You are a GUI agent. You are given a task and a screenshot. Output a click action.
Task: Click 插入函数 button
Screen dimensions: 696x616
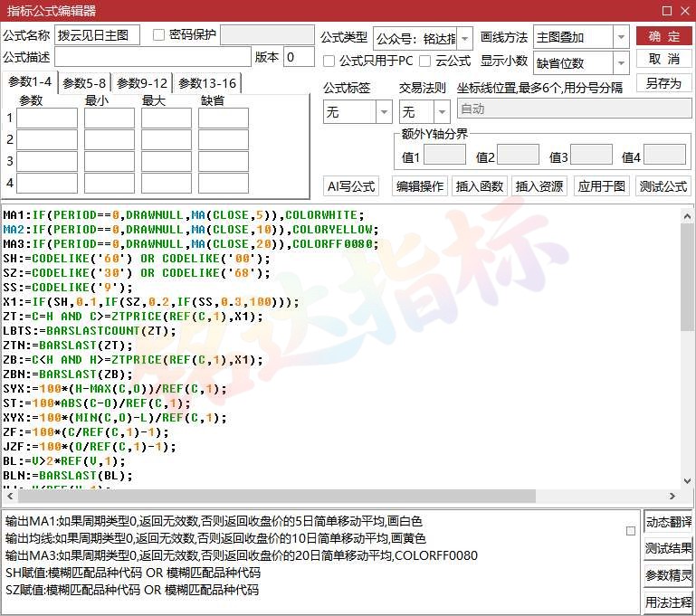(480, 186)
